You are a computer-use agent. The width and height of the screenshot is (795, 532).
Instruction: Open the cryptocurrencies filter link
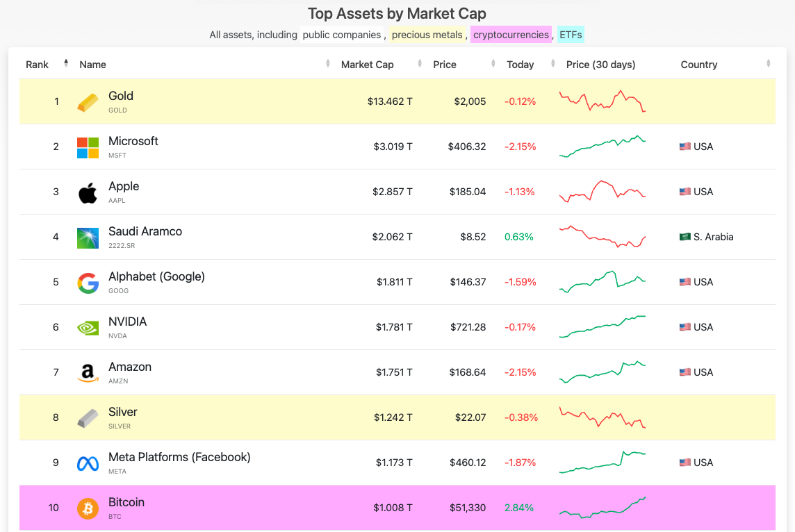[511, 35]
